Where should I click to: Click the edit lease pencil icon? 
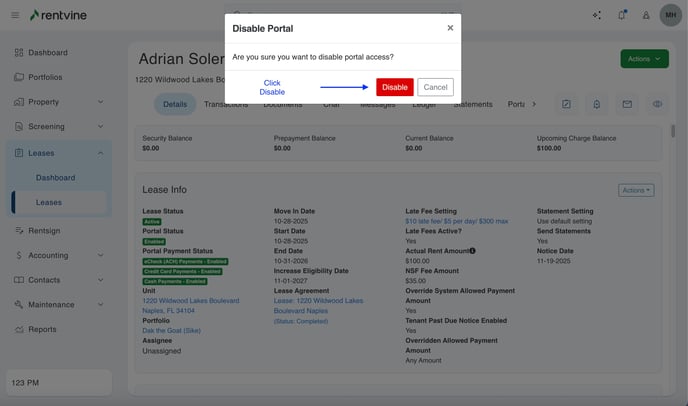(567, 104)
